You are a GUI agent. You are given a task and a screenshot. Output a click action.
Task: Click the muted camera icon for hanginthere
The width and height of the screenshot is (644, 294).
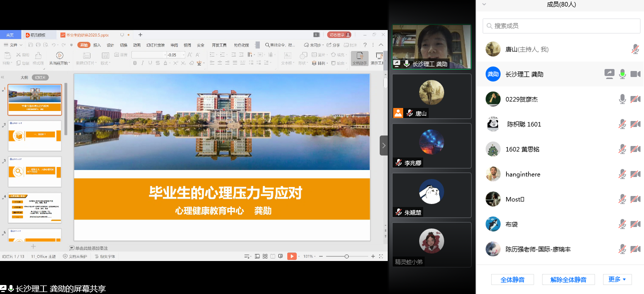coord(635,174)
